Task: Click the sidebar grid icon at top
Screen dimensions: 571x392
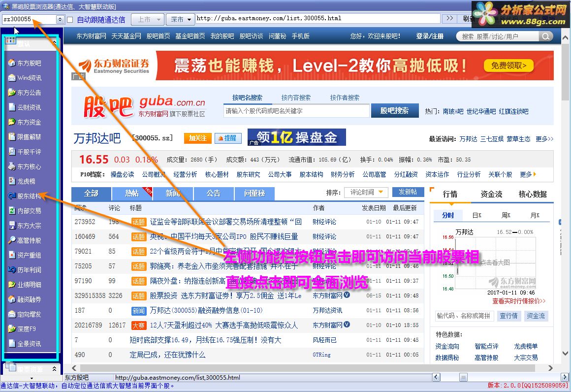Action: coord(10,40)
